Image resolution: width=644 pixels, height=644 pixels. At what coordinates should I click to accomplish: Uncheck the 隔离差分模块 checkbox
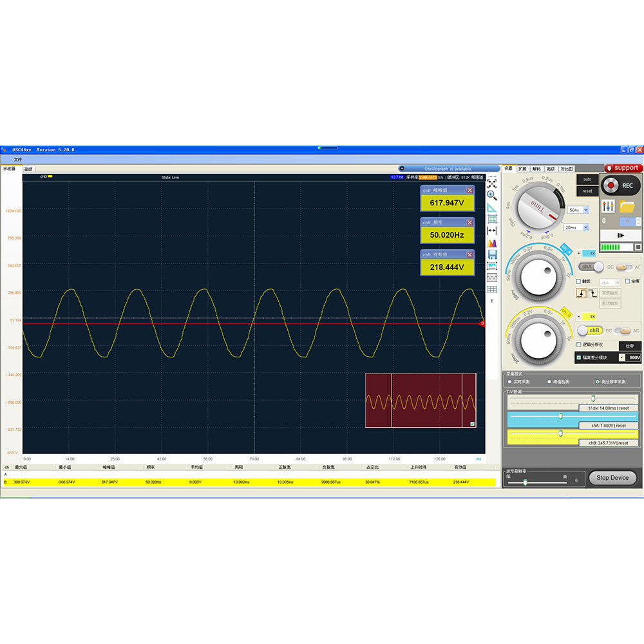click(578, 357)
